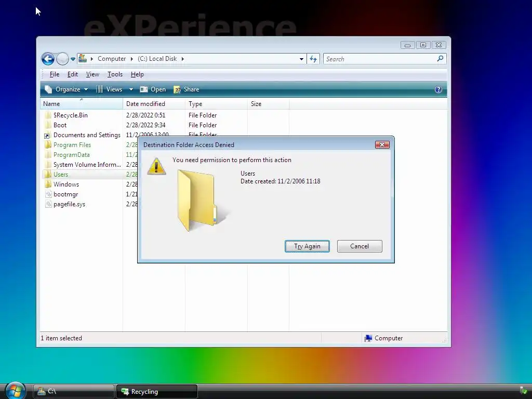Open the File menu
532x399 pixels.
54,74
